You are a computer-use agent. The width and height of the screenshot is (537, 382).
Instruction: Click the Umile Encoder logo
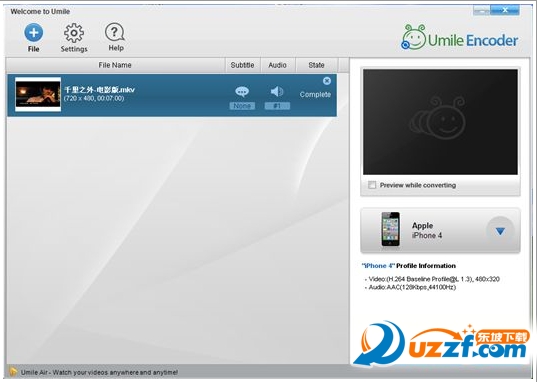(460, 38)
